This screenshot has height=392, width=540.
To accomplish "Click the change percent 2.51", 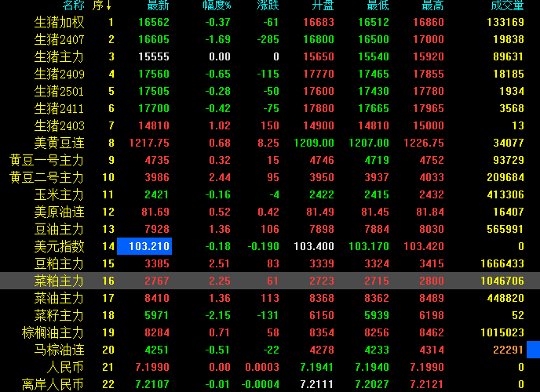I will (220, 263).
